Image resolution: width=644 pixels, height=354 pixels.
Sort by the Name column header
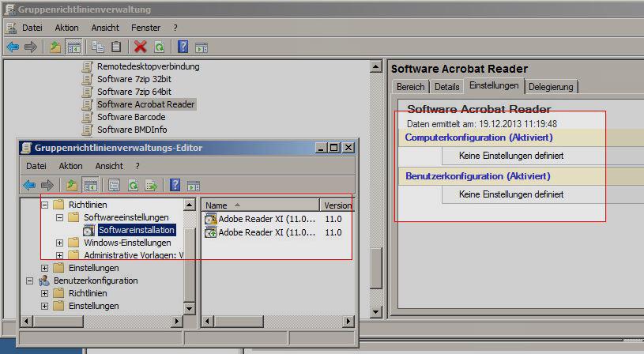(261, 205)
